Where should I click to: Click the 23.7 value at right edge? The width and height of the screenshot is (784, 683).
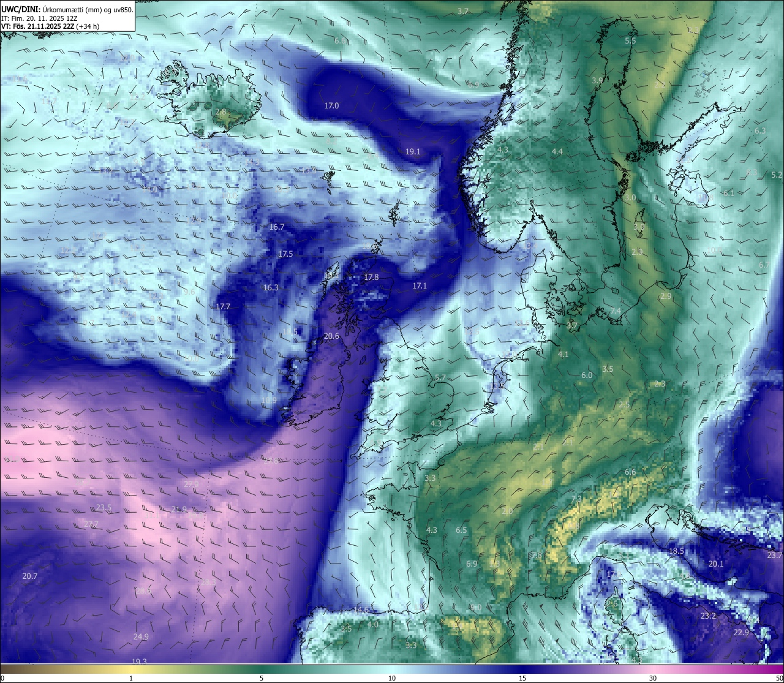pos(775,556)
